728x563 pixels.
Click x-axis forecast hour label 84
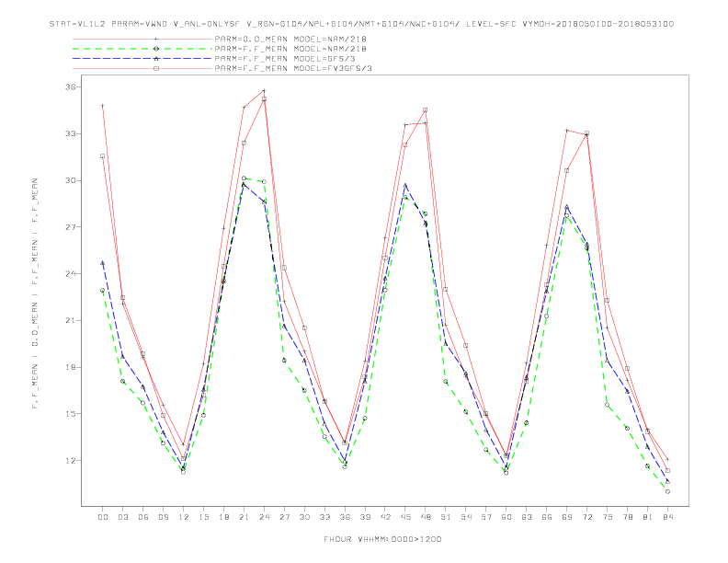(x=667, y=517)
